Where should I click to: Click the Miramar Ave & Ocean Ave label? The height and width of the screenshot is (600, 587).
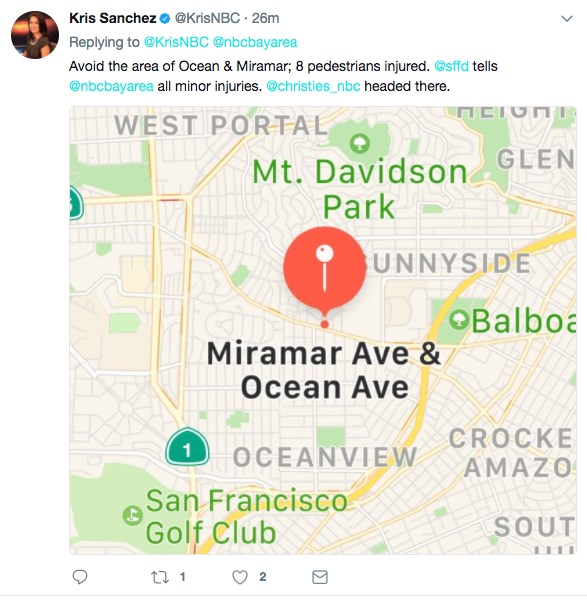(x=324, y=370)
